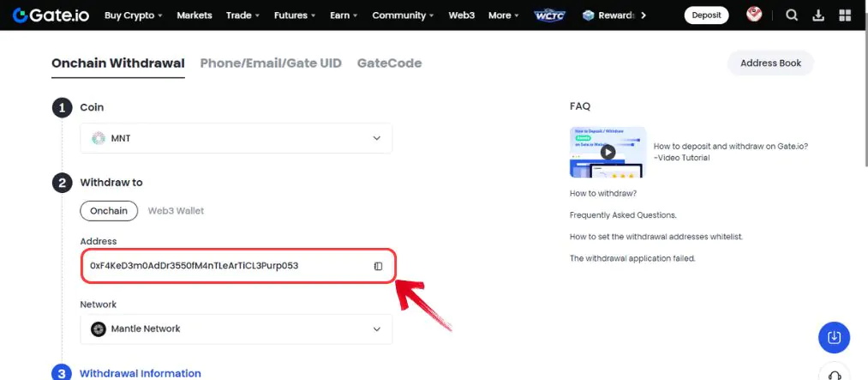Switch to the GateCode tab
Screen dimensions: 868x380
click(x=389, y=63)
